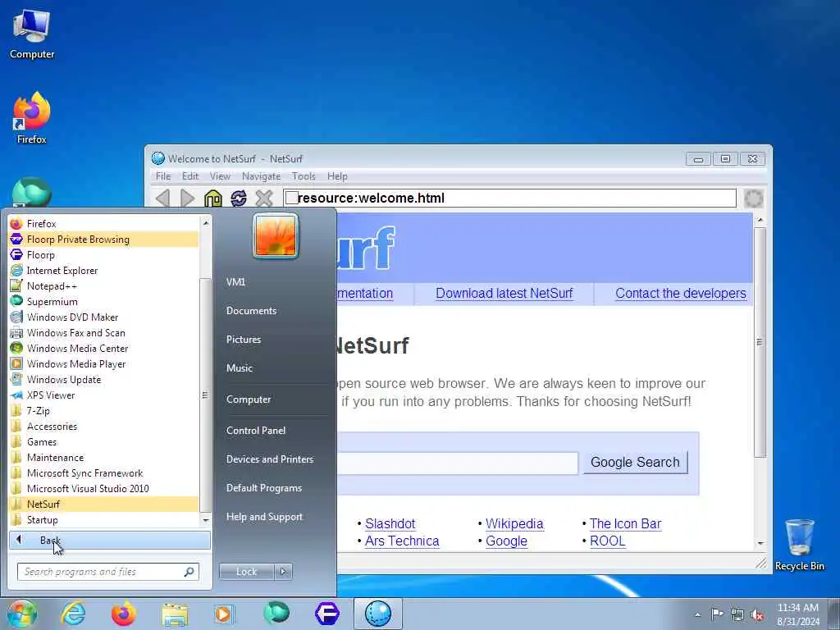Expand the NetSurf program folder
The image size is (840, 630).
tap(103, 504)
